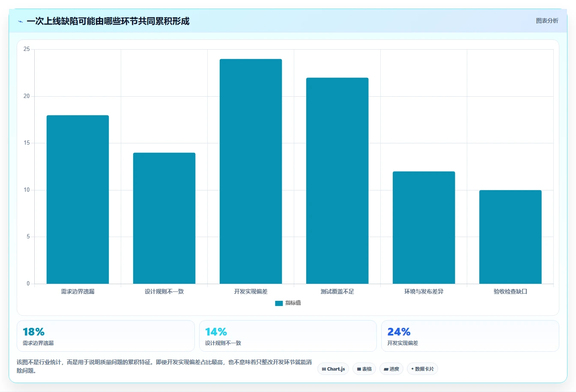Select the 24% 开发实现偏差 data card
The image size is (576, 392).
tap(470, 336)
